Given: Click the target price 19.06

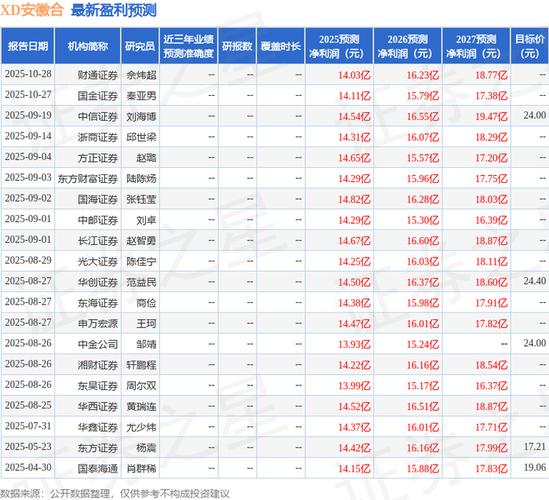Looking at the screenshot, I should pyautogui.click(x=535, y=467).
